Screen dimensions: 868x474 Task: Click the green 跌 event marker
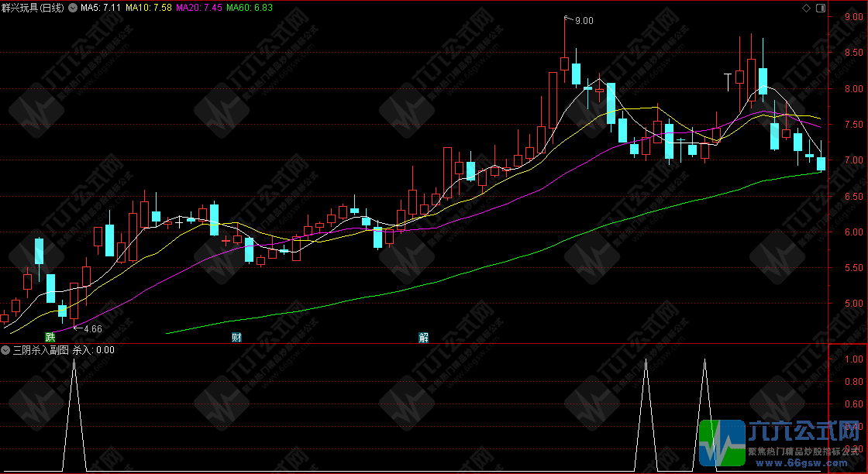click(50, 338)
